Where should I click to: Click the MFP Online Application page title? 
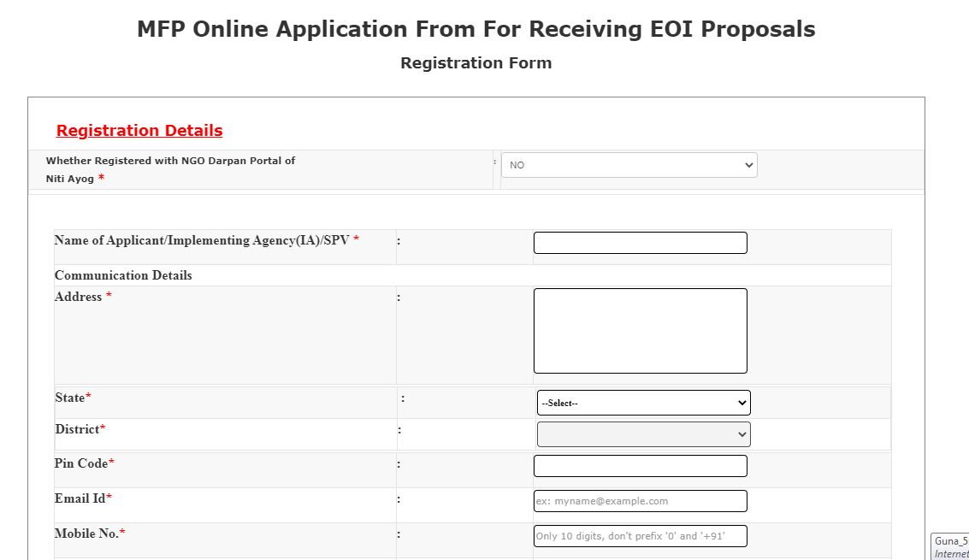476,29
